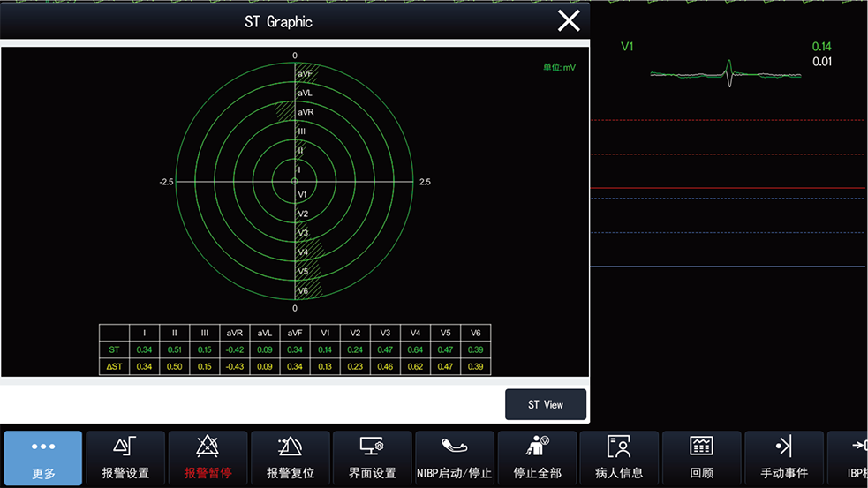Toggle 报警暂停 alarm pause
Viewport: 868px width, 488px height.
[208, 458]
